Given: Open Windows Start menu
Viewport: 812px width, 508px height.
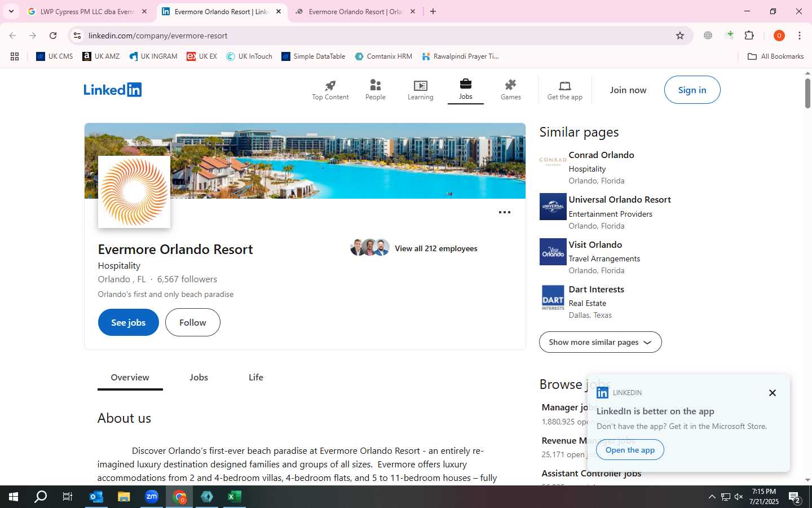Looking at the screenshot, I should (14, 497).
